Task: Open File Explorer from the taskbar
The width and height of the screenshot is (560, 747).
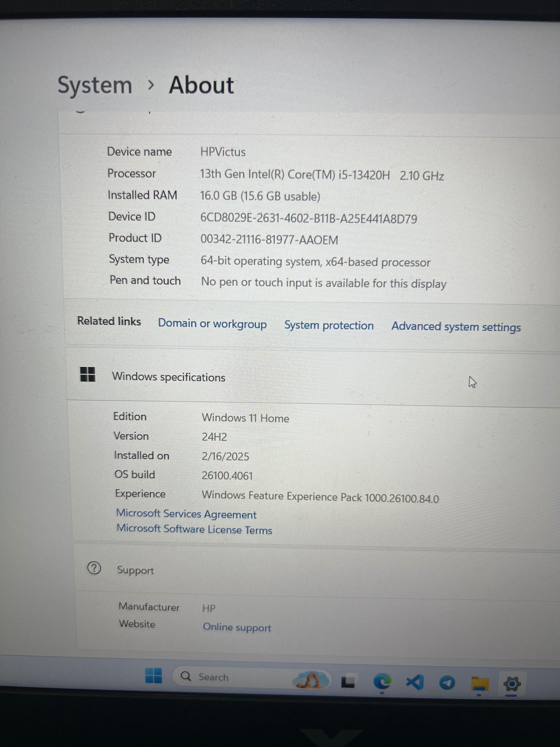Action: pyautogui.click(x=480, y=684)
